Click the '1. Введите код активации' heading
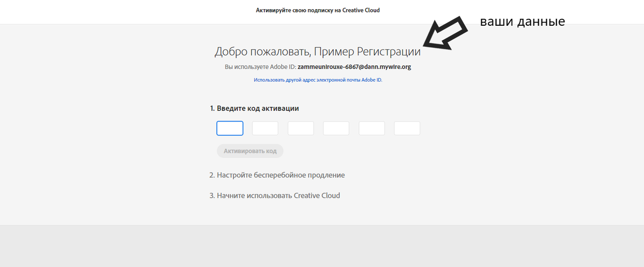 point(254,108)
